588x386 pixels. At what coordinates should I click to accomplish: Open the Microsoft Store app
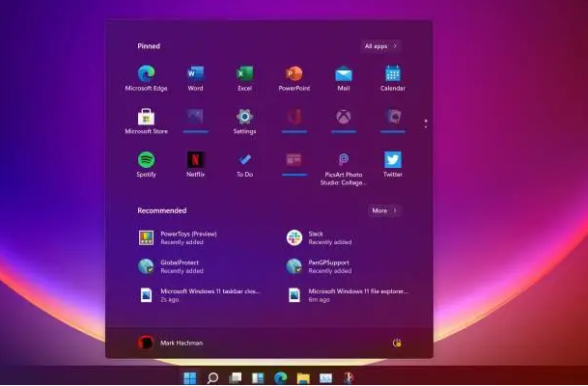coord(146,122)
